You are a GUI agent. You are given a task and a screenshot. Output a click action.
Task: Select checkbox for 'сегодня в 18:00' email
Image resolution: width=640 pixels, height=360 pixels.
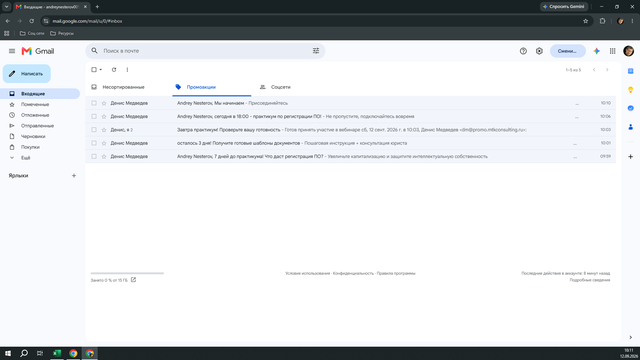(94, 116)
